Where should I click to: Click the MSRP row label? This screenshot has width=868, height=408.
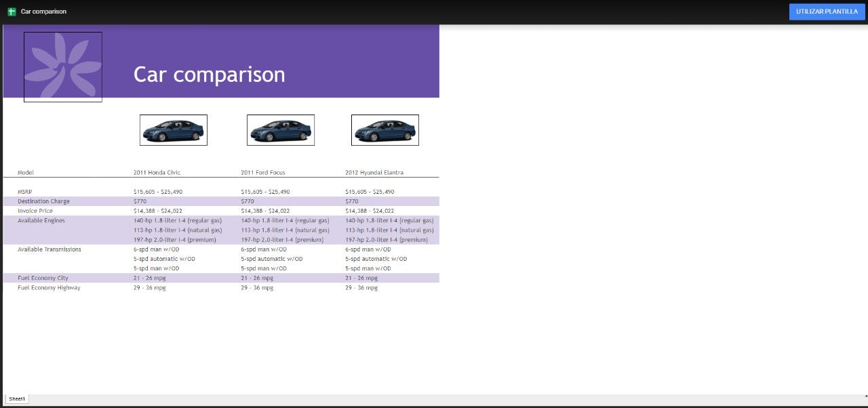[x=25, y=192]
